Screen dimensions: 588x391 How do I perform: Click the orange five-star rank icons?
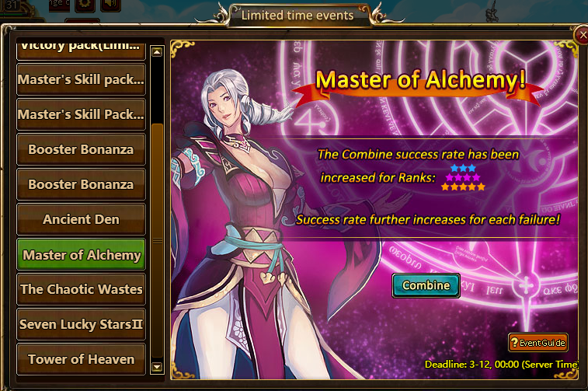coord(463,187)
